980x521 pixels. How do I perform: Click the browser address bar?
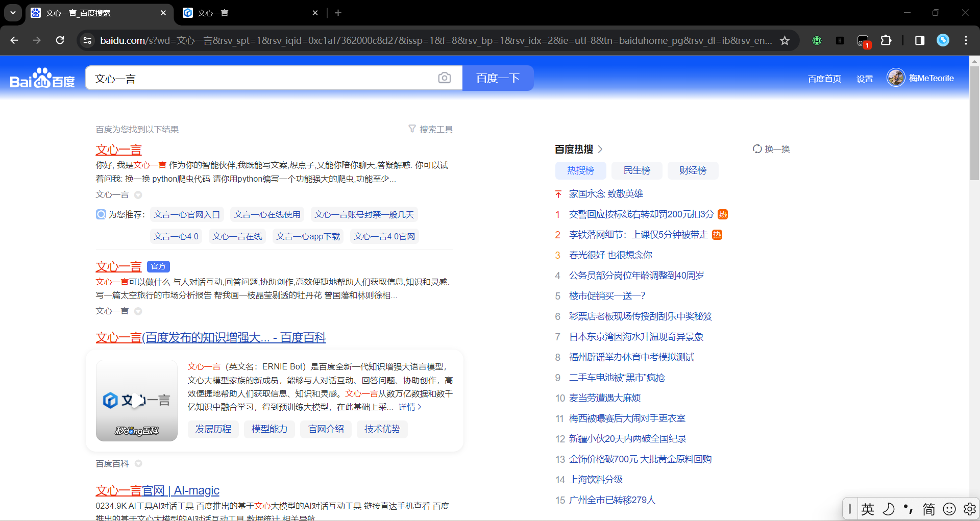(x=435, y=40)
